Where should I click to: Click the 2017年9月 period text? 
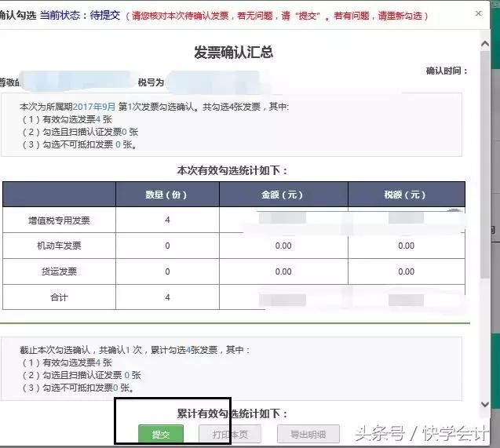point(95,106)
